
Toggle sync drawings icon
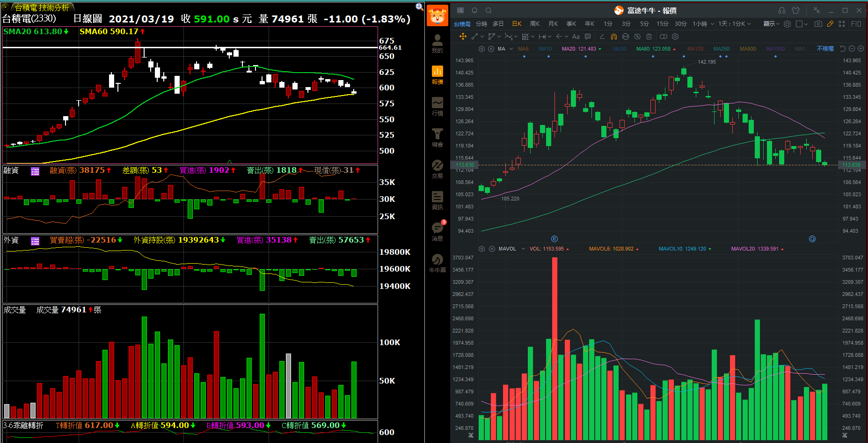click(626, 37)
